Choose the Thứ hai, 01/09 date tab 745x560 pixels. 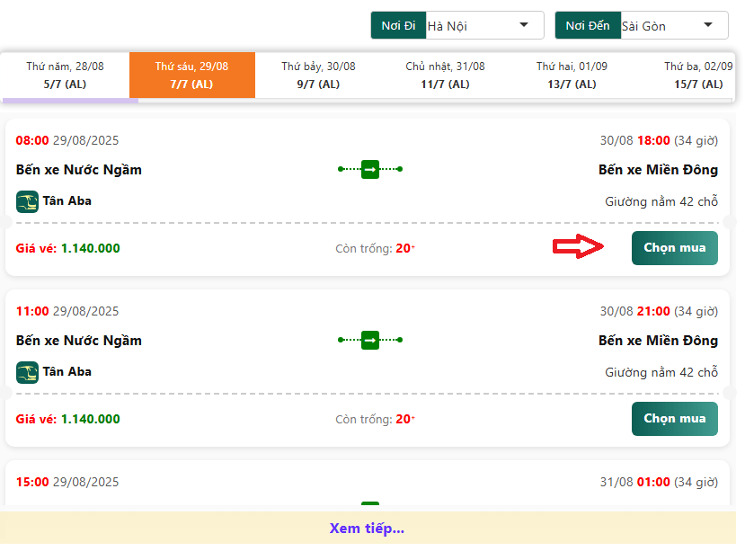[x=572, y=75]
